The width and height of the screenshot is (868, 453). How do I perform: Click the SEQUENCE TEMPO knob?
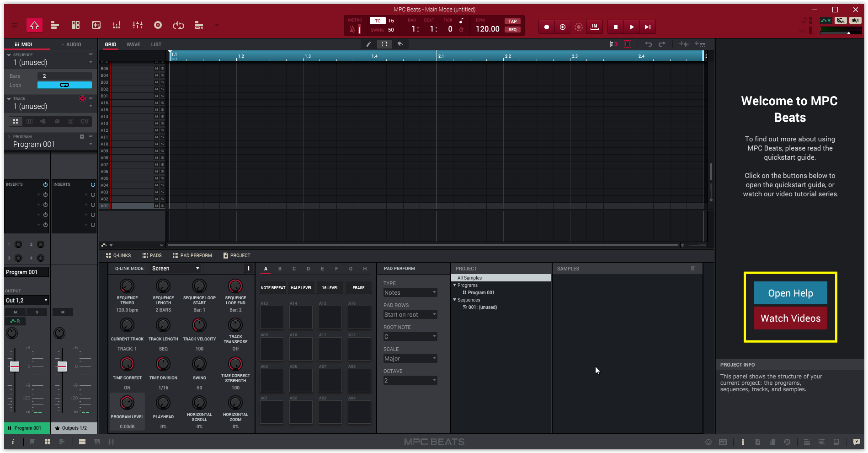click(x=127, y=286)
